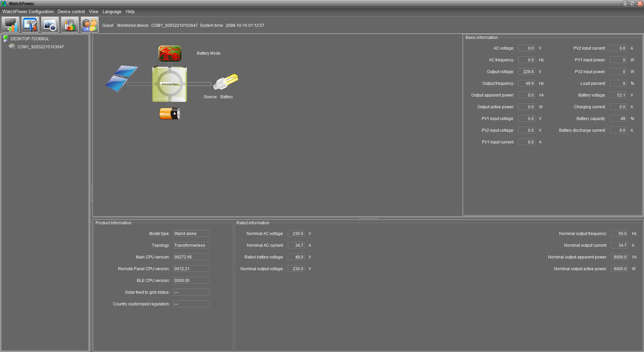Click the Model type Stand alone field
Image resolution: width=644 pixels, height=352 pixels.
point(192,234)
